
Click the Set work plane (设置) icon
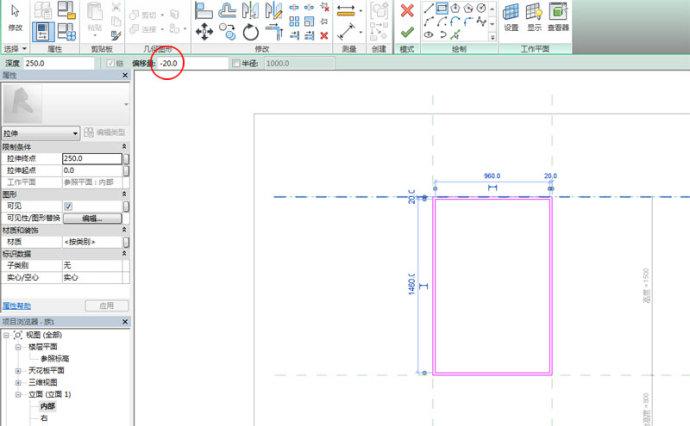click(511, 14)
